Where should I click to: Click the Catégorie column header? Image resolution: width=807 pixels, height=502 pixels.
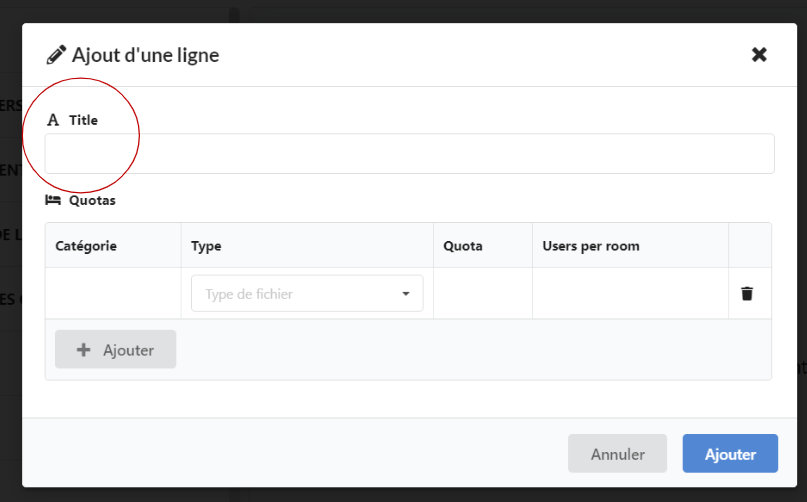coord(86,246)
